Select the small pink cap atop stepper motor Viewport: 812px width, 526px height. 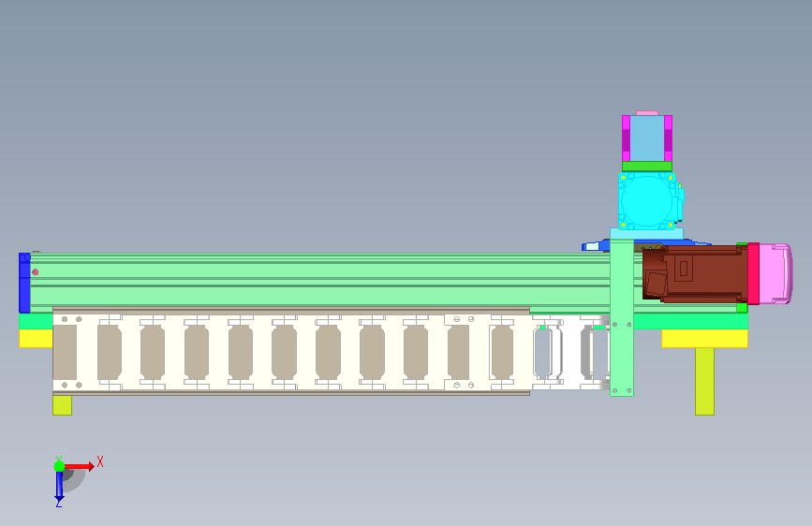coord(647,113)
